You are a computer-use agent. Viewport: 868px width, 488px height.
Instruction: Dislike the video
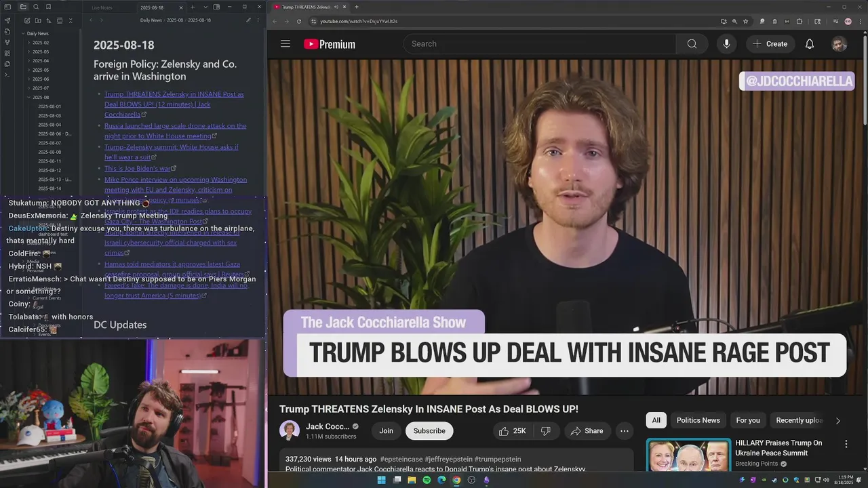point(545,431)
